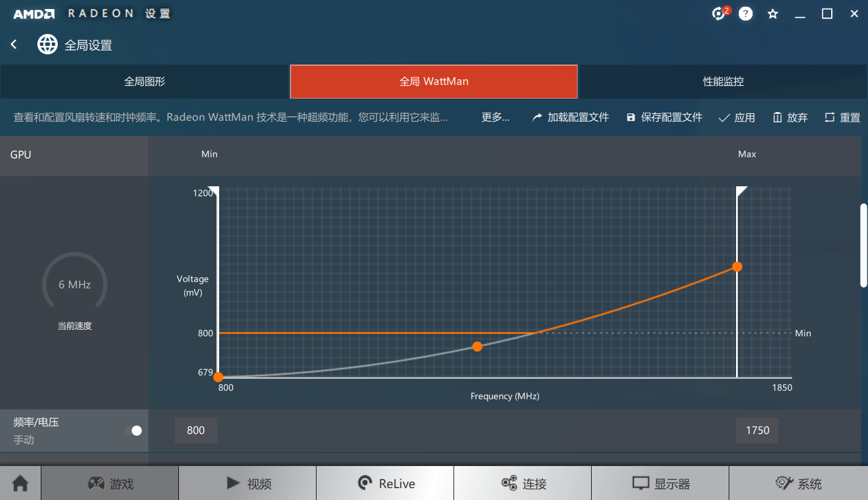The height and width of the screenshot is (500, 868).
Task: Open the 性能监控 tab
Action: (x=724, y=82)
